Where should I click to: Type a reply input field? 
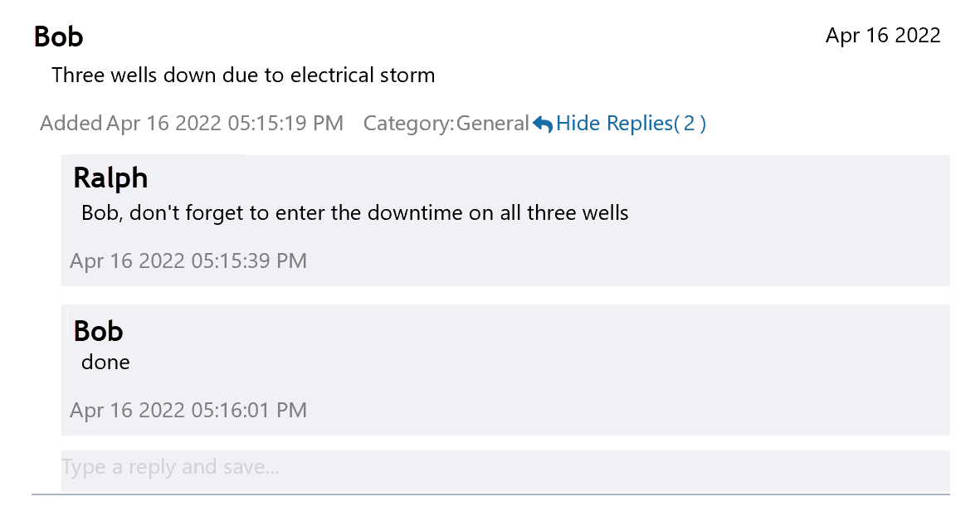505,467
